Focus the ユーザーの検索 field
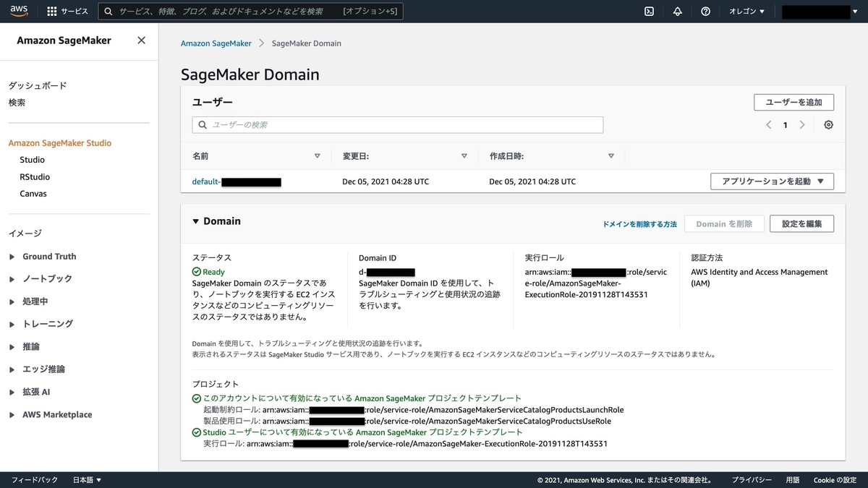868x488 pixels. click(397, 125)
